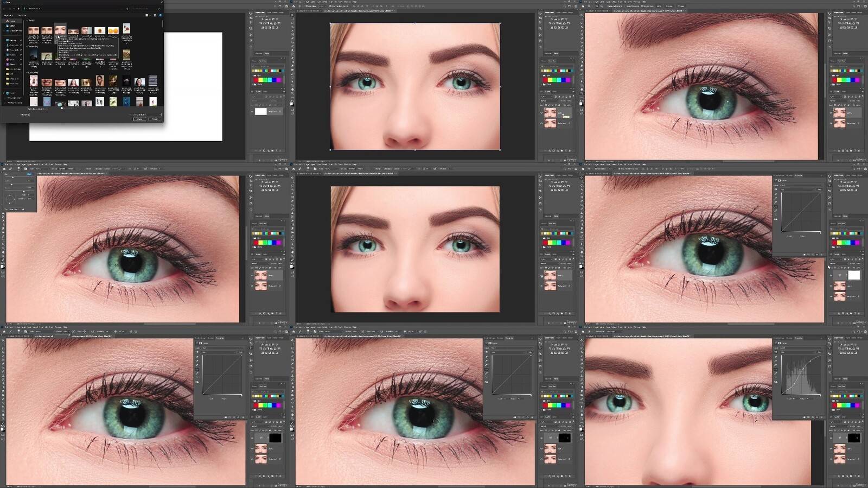868x488 pixels.
Task: Enable the Image Sequence checkbox in the Open dialog
Action: tap(62, 109)
